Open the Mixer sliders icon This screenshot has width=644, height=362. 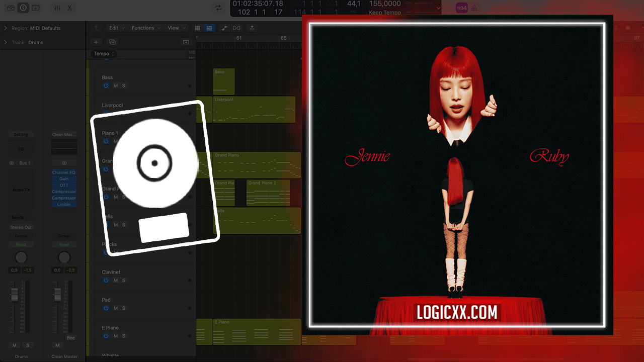57,8
